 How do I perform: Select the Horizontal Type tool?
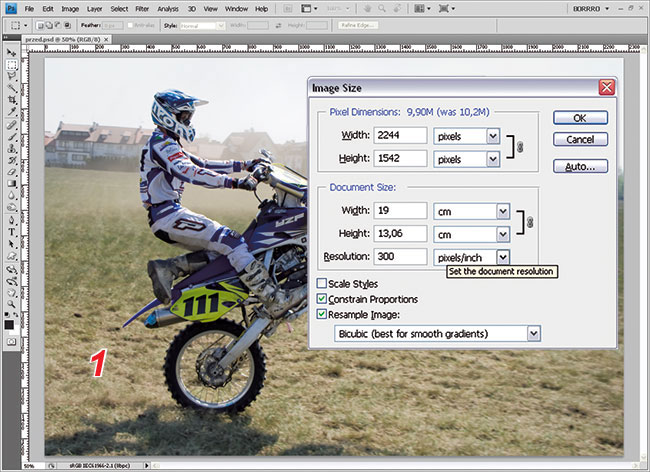[11, 230]
